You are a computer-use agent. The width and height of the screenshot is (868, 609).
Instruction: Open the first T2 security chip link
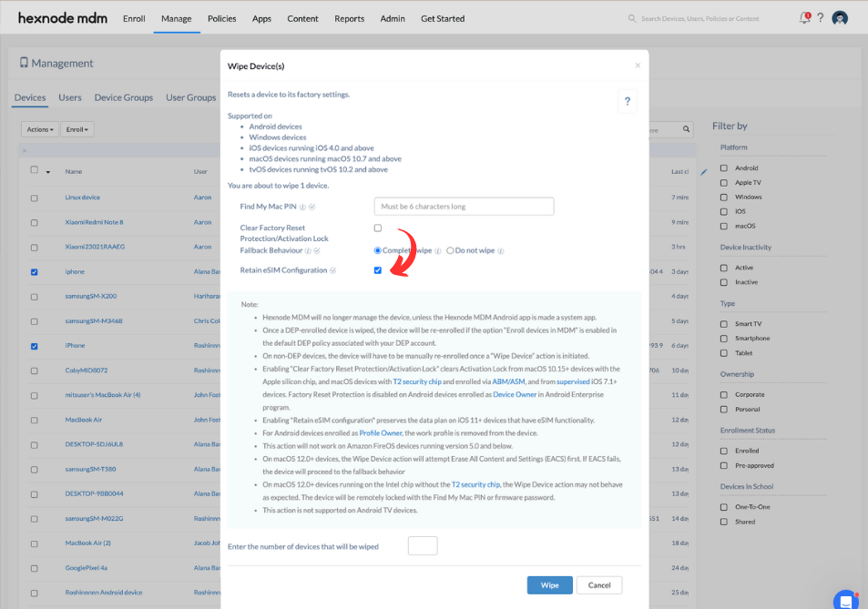pos(417,381)
